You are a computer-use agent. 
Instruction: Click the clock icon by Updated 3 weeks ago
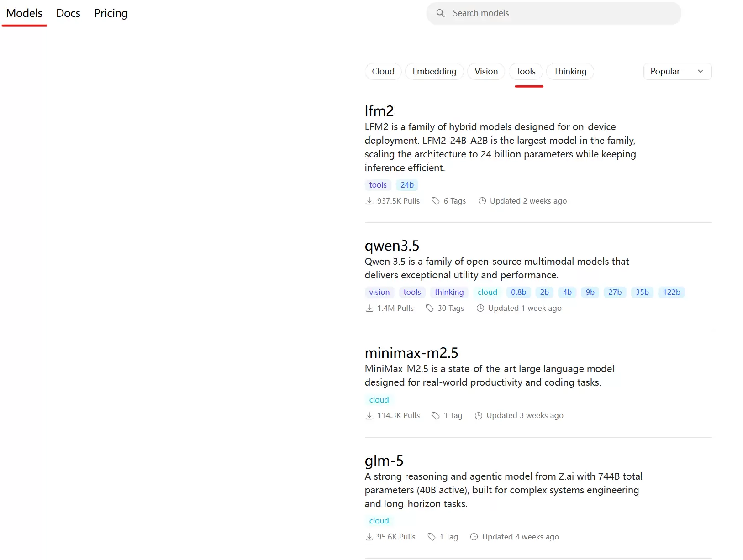pyautogui.click(x=479, y=416)
